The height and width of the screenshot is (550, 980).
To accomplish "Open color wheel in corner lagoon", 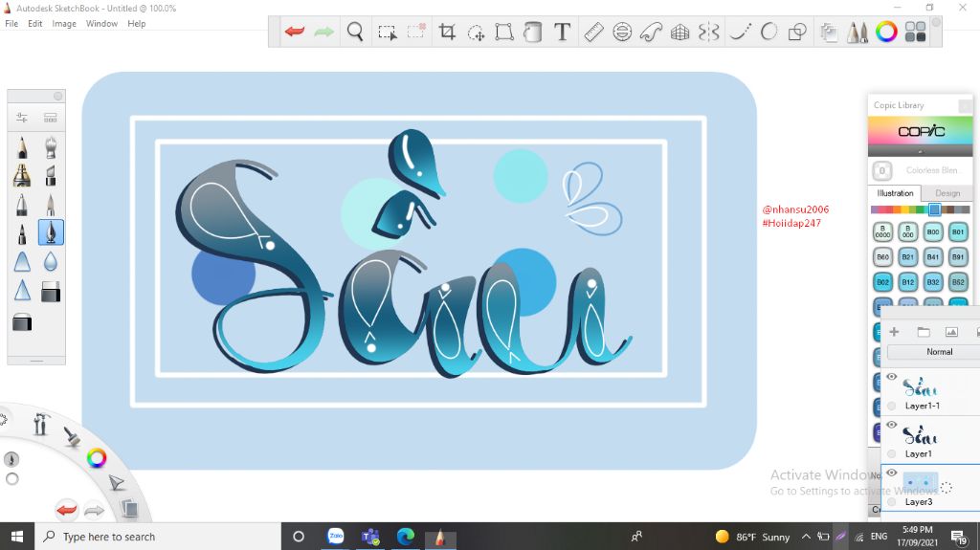I will 97,458.
